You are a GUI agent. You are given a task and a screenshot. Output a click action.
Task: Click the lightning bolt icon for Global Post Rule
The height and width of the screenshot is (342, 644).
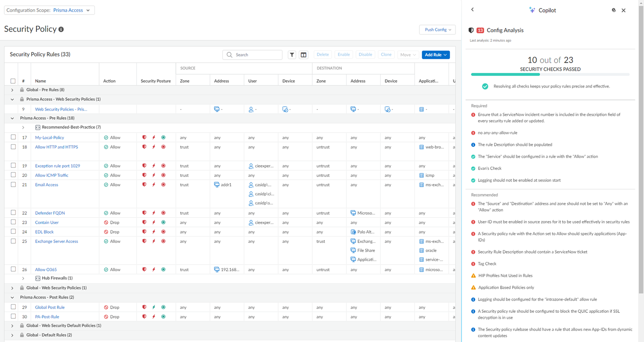tap(154, 307)
